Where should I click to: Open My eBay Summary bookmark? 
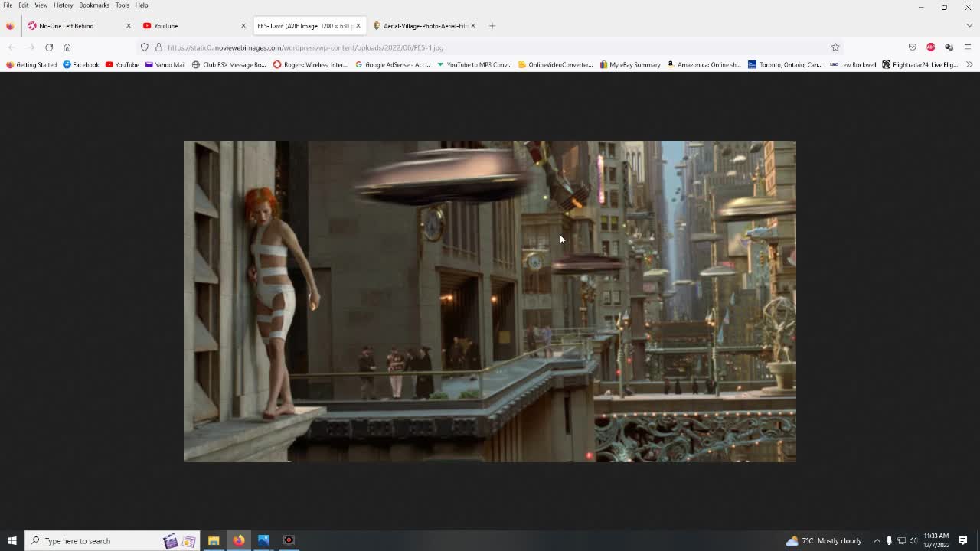pos(630,65)
